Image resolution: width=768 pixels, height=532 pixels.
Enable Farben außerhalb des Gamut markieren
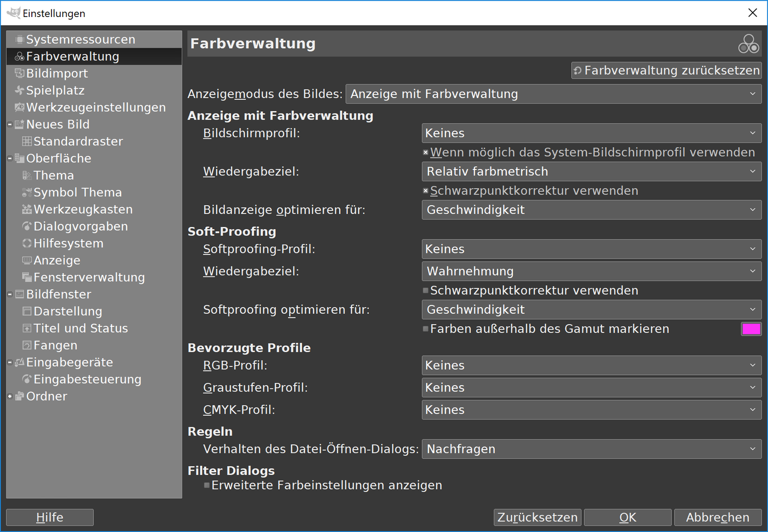426,329
